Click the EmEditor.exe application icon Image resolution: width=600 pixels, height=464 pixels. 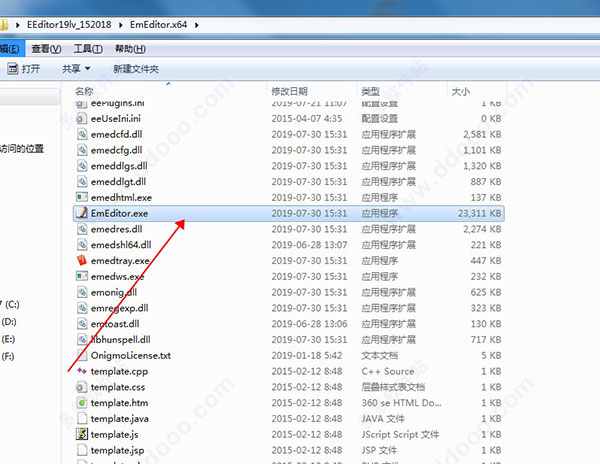click(x=82, y=213)
